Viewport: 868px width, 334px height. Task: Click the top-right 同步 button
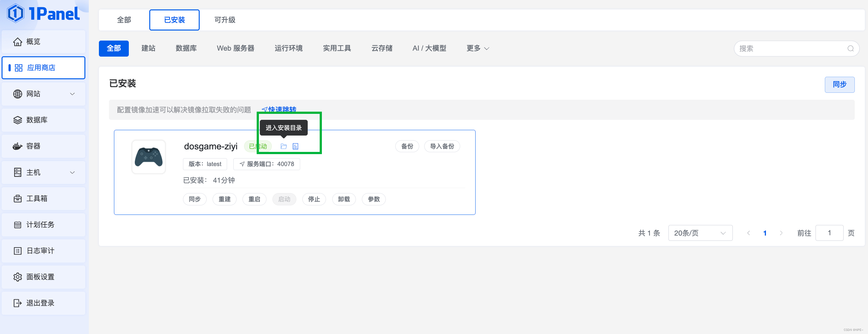click(839, 84)
